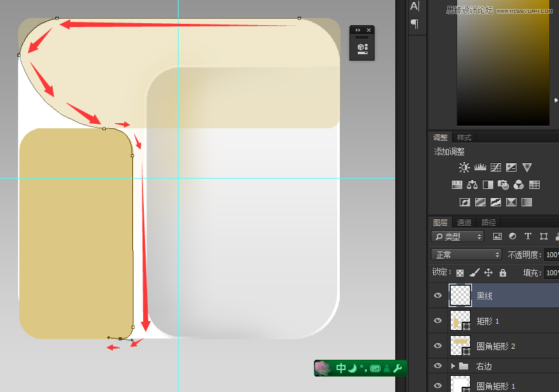Filter layers by pixel layers icon
Image resolution: width=559 pixels, height=392 pixels.
pos(497,236)
